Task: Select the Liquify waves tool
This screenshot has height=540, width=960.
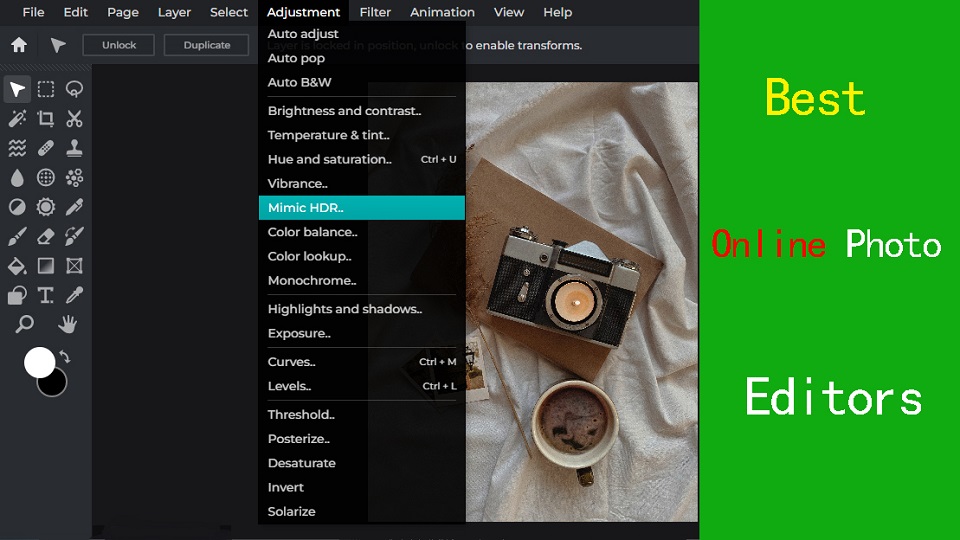Action: [x=17, y=148]
